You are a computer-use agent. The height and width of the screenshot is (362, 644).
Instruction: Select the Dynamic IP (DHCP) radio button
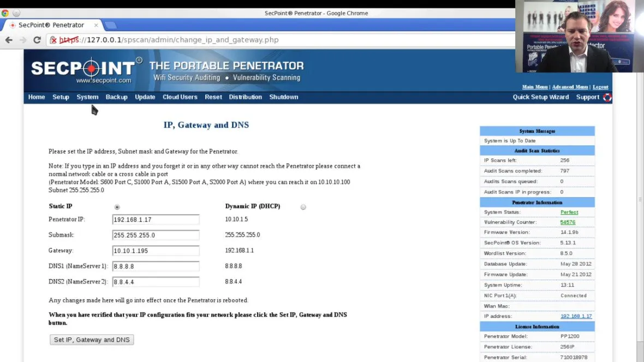303,207
